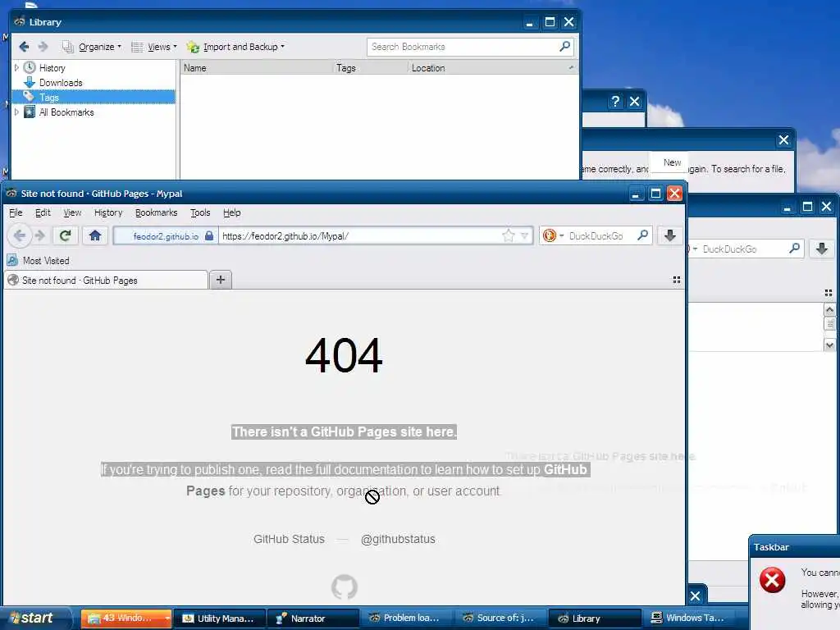840x630 pixels.
Task: Open the Most Visited bookmarks folder
Action: [x=39, y=260]
